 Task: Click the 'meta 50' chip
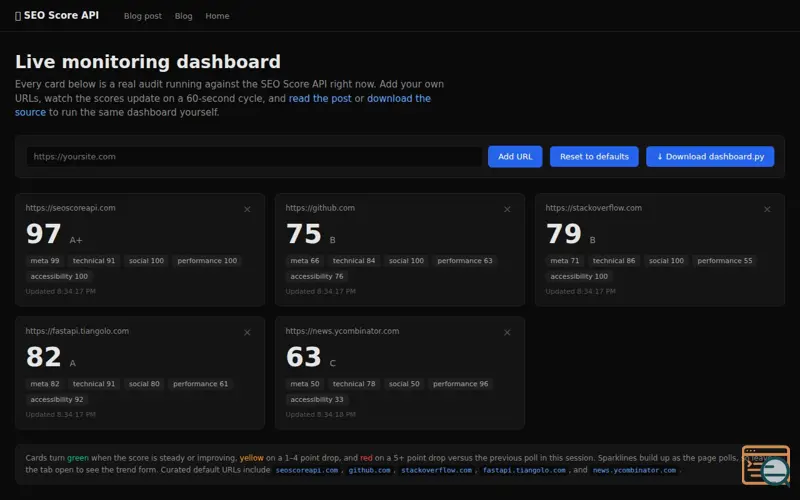click(x=305, y=384)
